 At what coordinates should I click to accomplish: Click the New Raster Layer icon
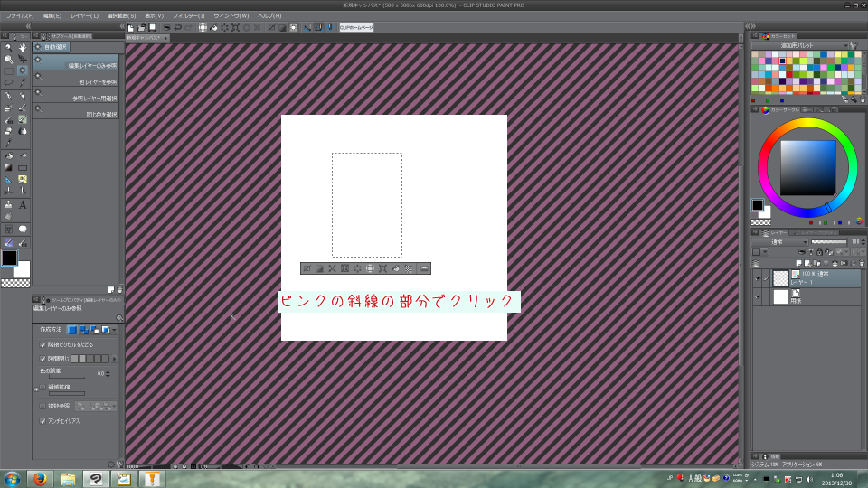coord(798,263)
